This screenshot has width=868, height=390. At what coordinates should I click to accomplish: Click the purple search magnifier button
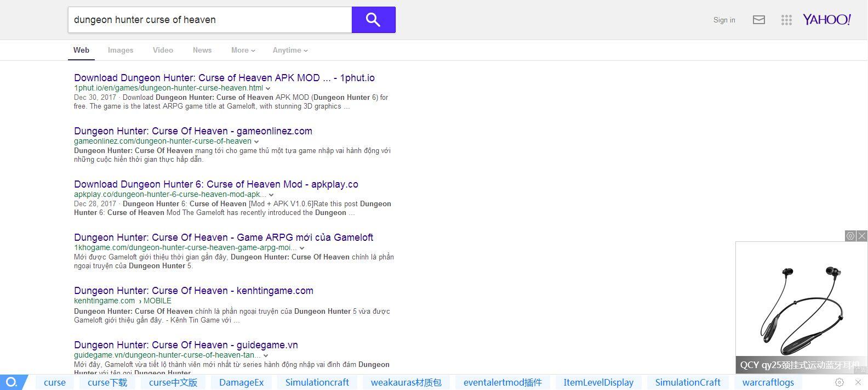point(373,20)
